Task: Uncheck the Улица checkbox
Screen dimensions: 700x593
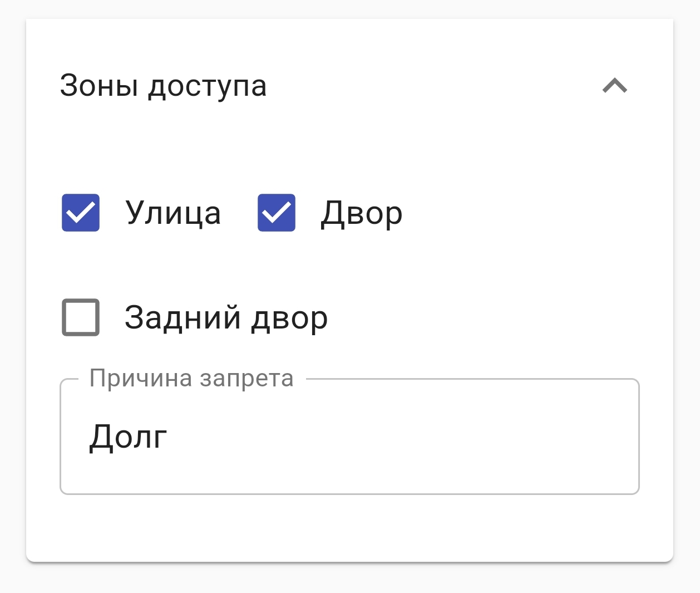Action: (x=81, y=213)
